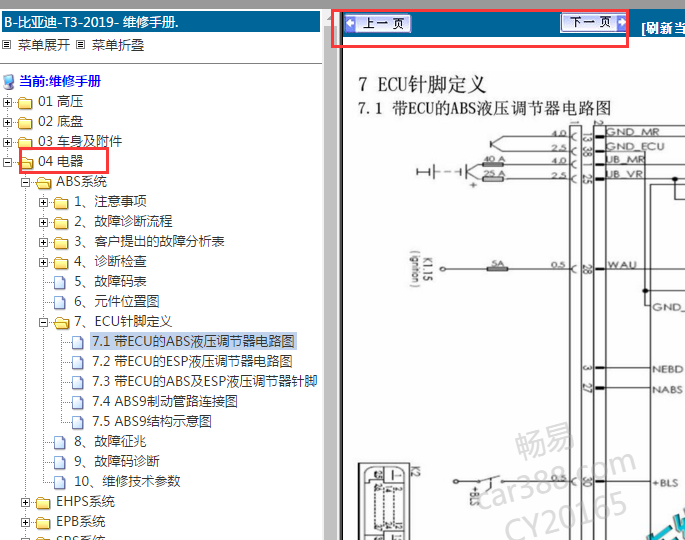Click the 上一页 previous page button
Viewport: 685px width, 540px height.
click(x=377, y=23)
